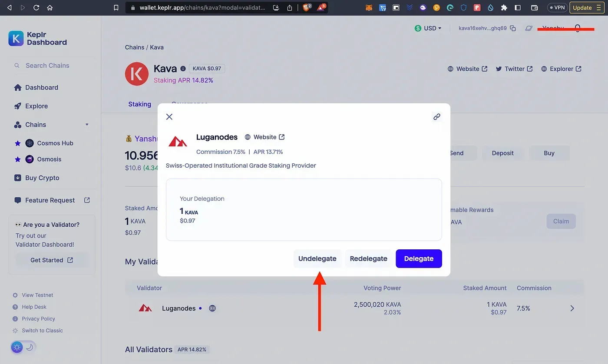Expand the Chains section arrow
This screenshot has width=608, height=364.
click(87, 125)
